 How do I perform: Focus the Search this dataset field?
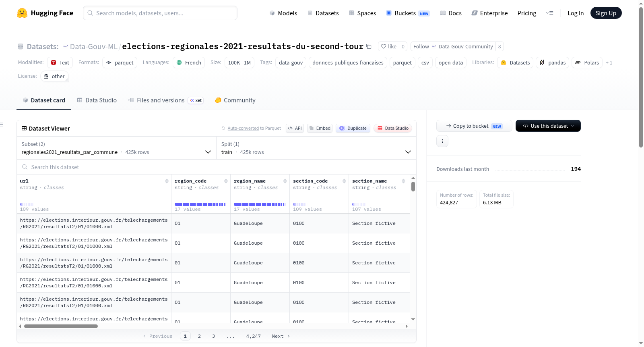217,167
